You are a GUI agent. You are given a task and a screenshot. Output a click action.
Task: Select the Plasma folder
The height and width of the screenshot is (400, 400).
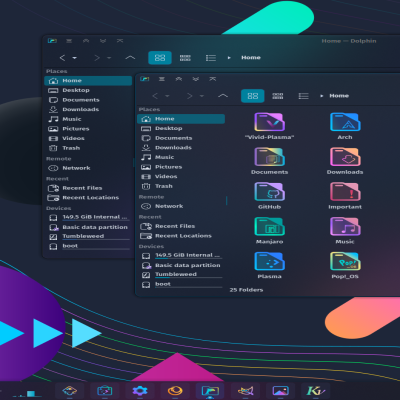(x=269, y=265)
